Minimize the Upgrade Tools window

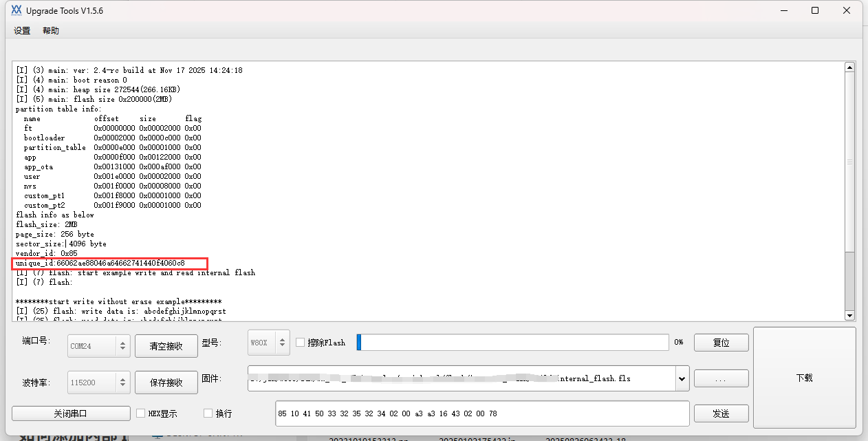783,11
